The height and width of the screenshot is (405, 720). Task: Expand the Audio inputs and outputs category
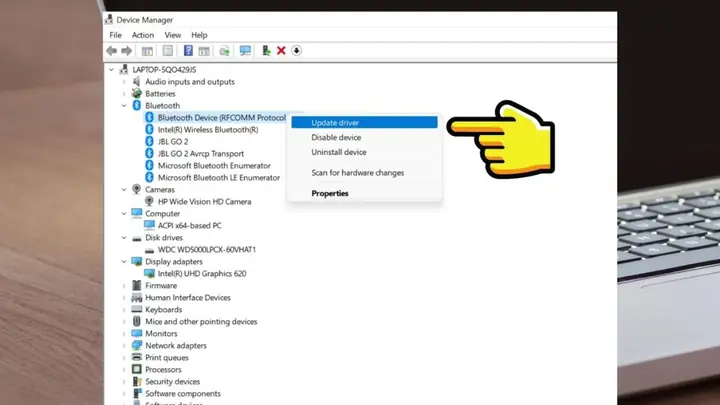click(124, 82)
